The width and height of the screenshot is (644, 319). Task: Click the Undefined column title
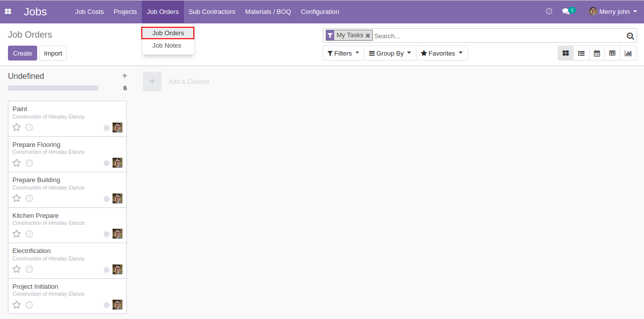click(x=26, y=76)
